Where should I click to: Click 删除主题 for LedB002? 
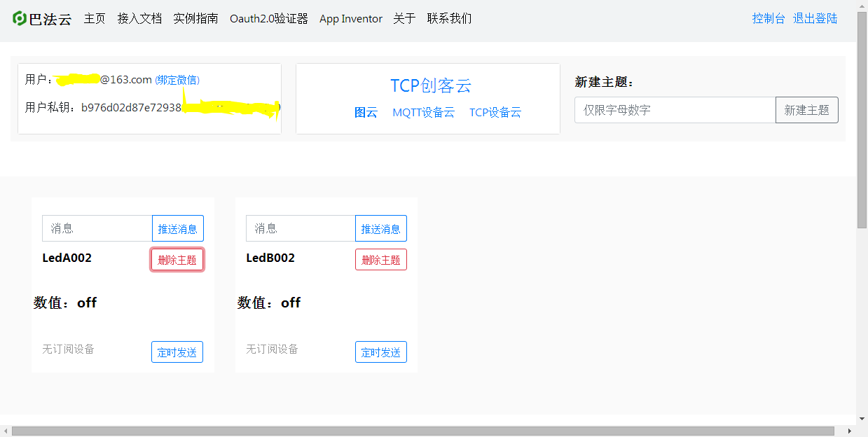click(x=381, y=260)
